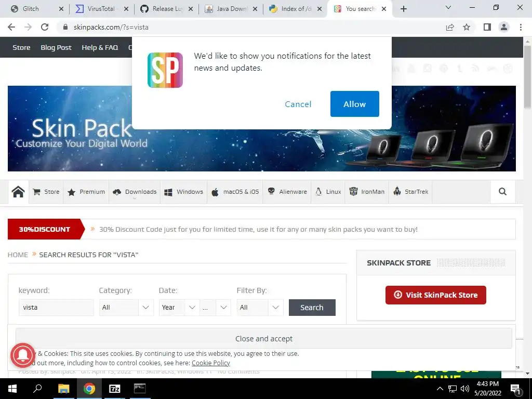Click Close and accept cookies button

(x=263, y=338)
